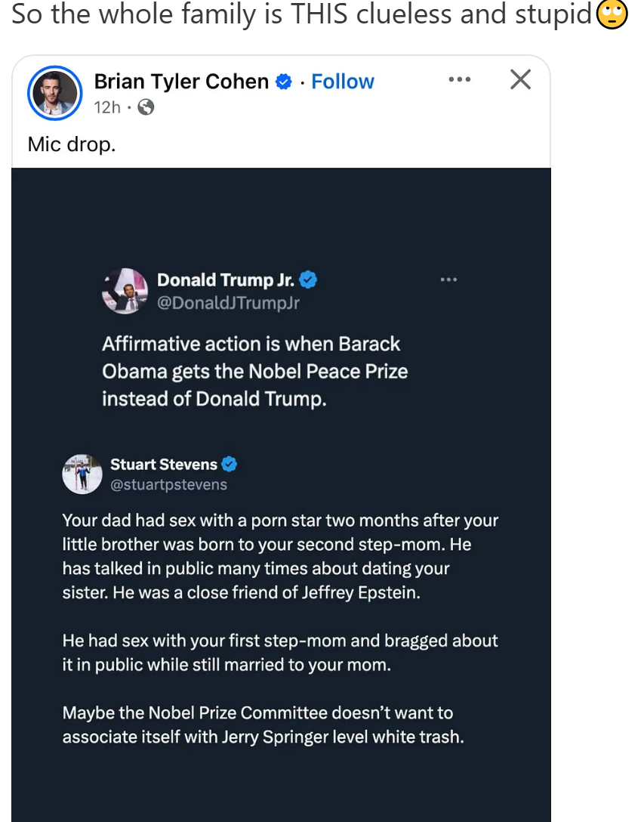The height and width of the screenshot is (822, 644).
Task: Click the "Mic drop." caption text
Action: click(72, 144)
